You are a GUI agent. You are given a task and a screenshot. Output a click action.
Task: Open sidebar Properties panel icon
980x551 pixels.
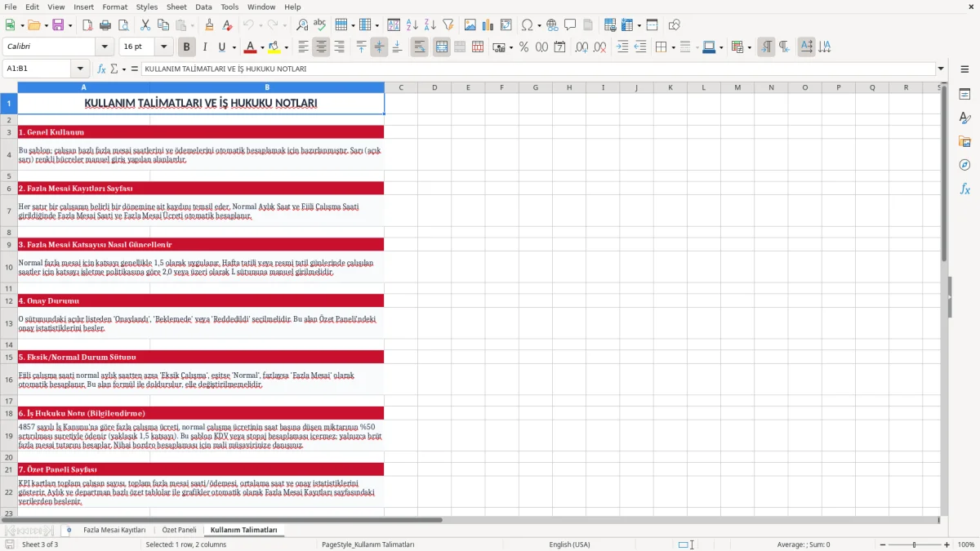tap(964, 94)
